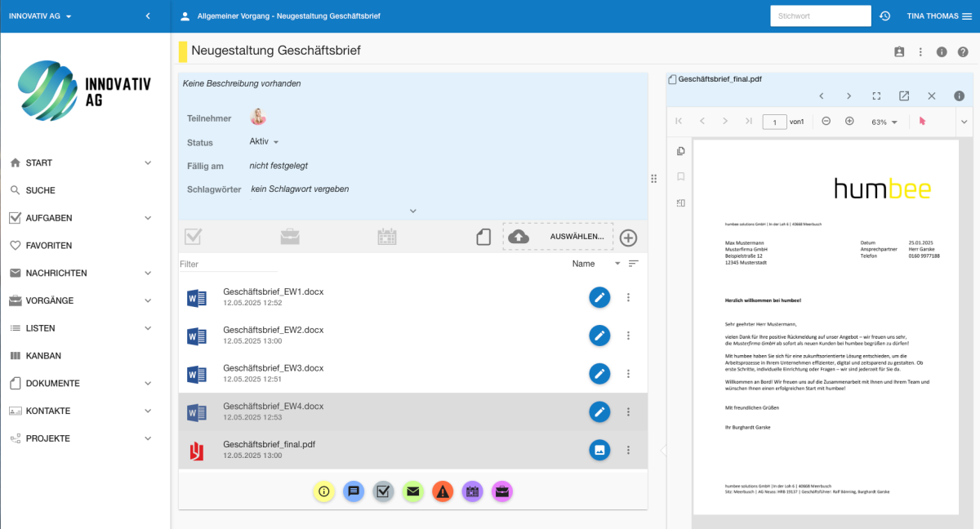Click the blue chat message icon
The image size is (980, 529).
[354, 491]
